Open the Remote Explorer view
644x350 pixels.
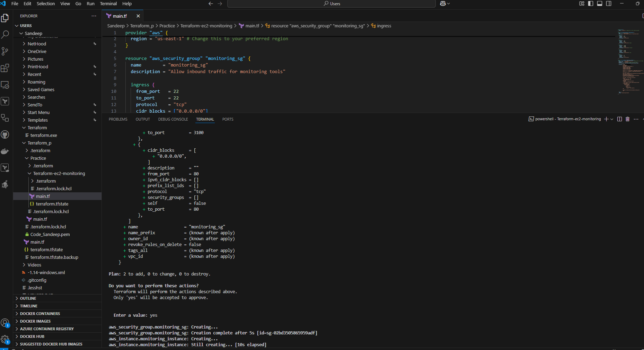pyautogui.click(x=5, y=85)
